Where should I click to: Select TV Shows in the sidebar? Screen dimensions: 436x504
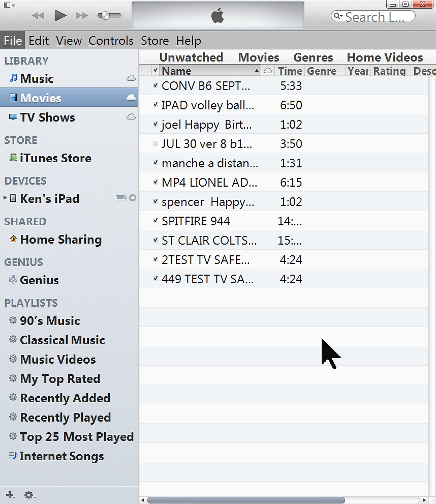point(69,117)
